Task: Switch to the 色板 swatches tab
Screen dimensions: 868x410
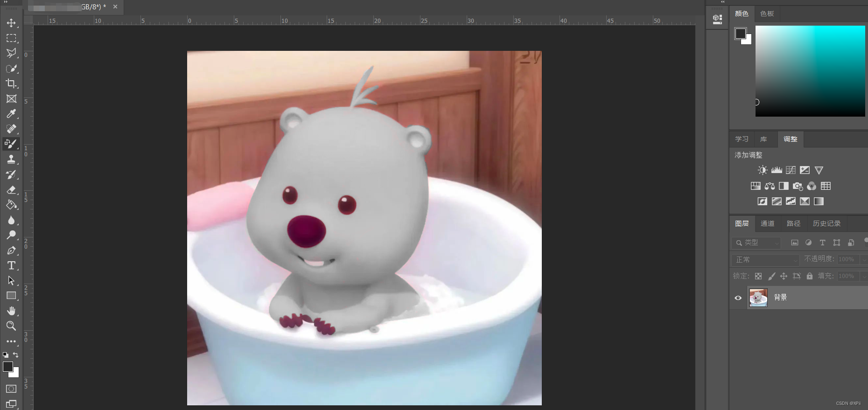Action: 767,14
